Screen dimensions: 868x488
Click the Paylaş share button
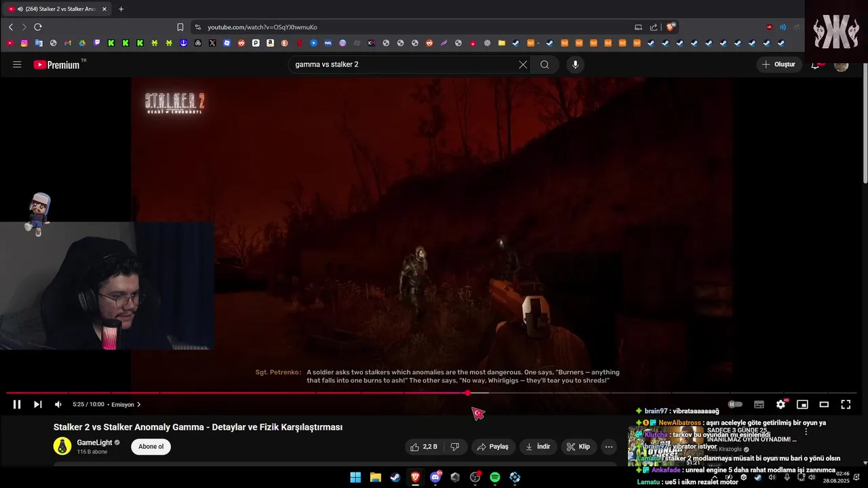[492, 447]
